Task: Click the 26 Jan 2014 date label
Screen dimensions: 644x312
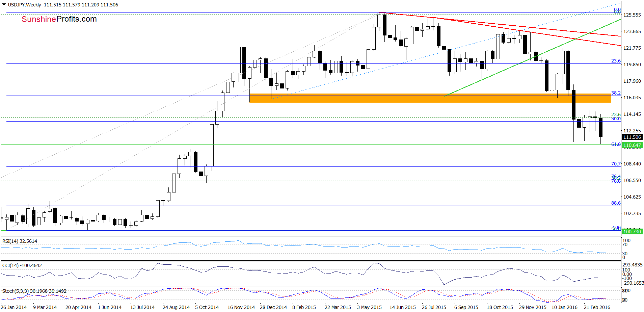Action: coord(14,307)
